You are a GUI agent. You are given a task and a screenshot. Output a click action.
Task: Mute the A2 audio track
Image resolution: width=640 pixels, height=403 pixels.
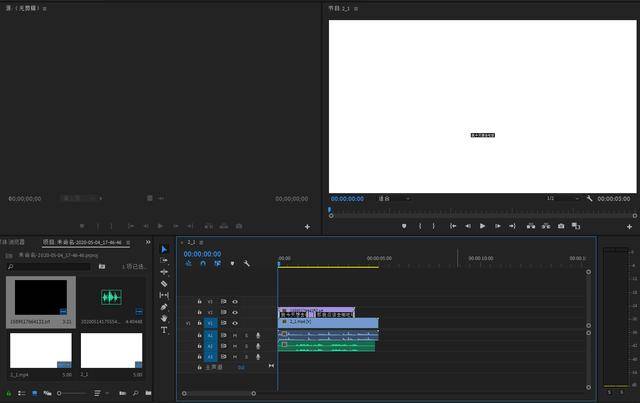coord(235,346)
